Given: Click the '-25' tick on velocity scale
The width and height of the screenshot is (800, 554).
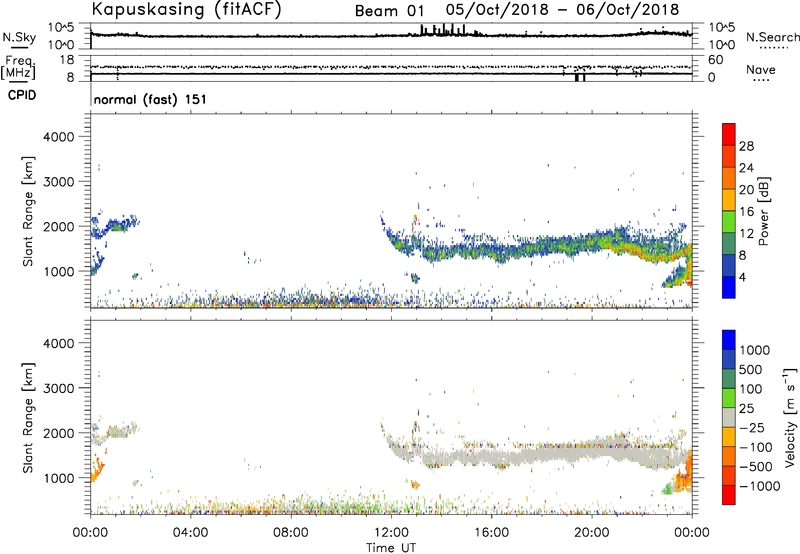Looking at the screenshot, I should coord(752,427).
